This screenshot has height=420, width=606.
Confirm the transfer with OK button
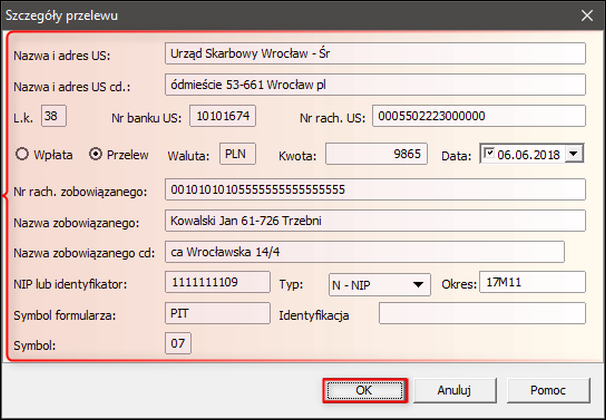point(365,390)
